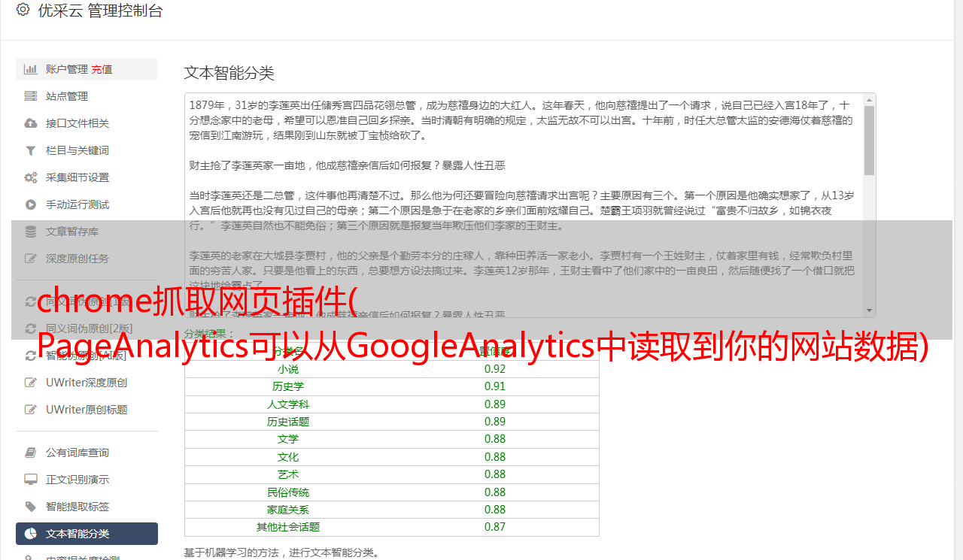Click the 0.92 confidence value
This screenshot has height=560, width=963.
[x=495, y=369]
